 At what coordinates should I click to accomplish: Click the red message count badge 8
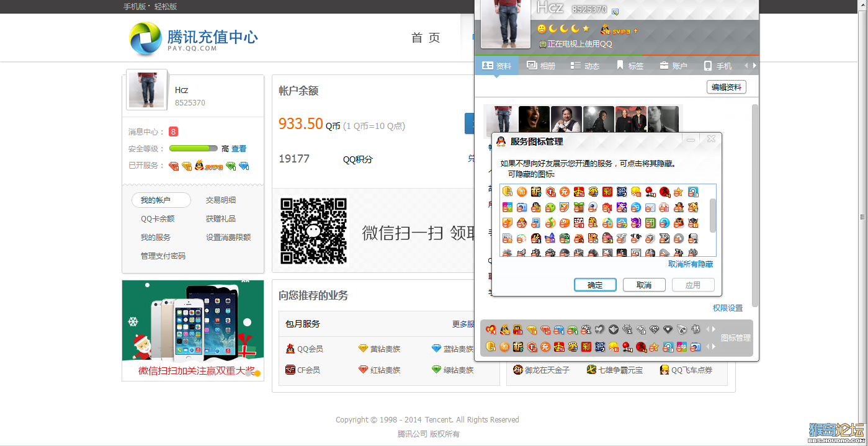[x=174, y=132]
